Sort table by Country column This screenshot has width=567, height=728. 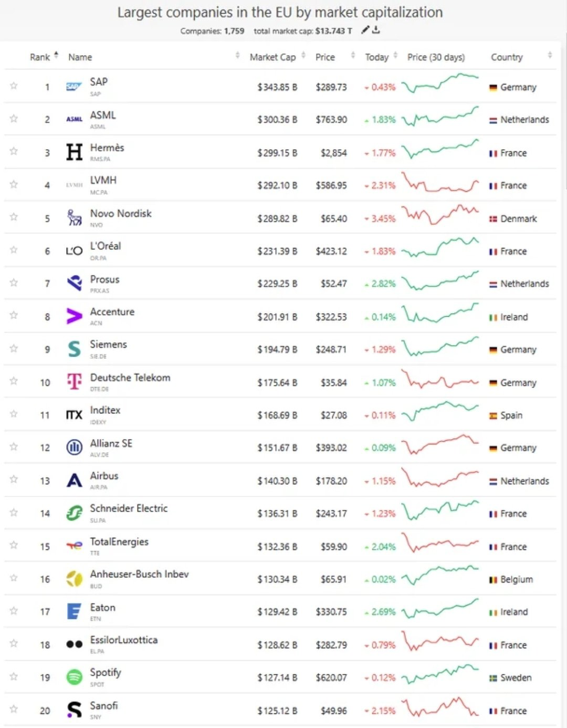pos(521,57)
